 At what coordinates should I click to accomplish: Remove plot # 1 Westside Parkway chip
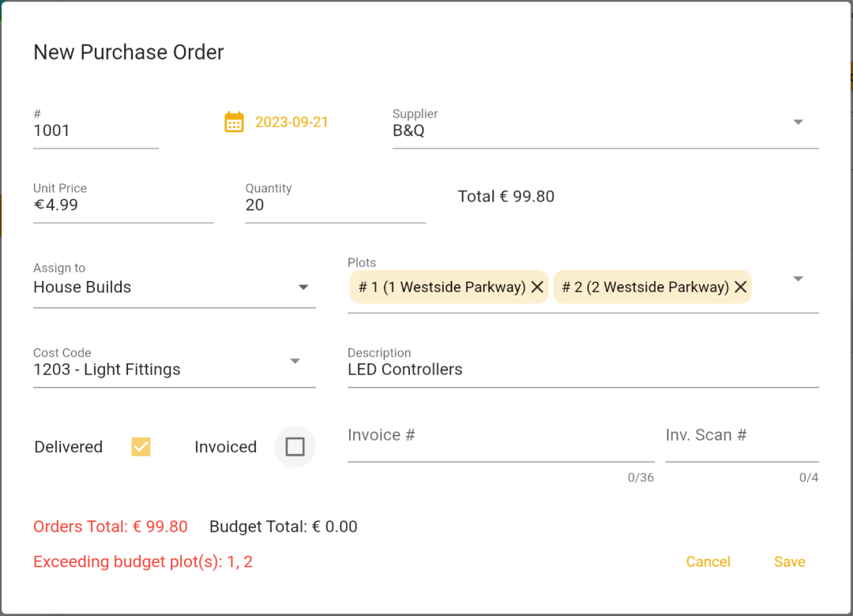pyautogui.click(x=537, y=287)
